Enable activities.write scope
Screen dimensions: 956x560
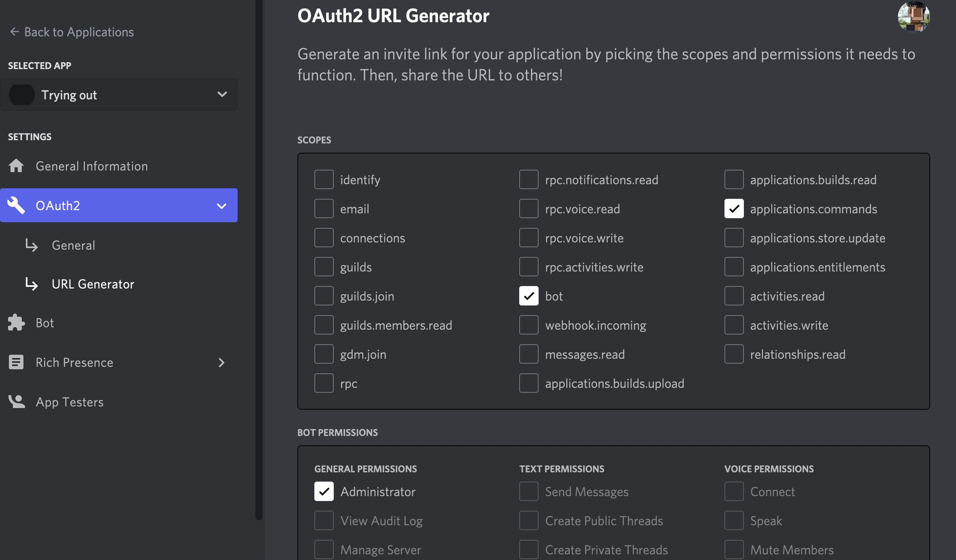(x=734, y=325)
